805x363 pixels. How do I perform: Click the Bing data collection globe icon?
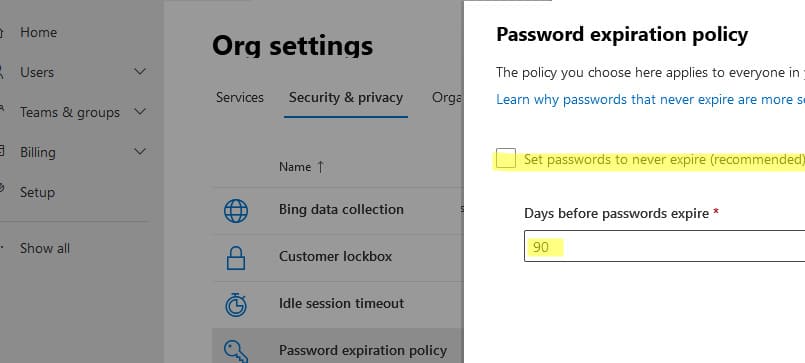pos(236,211)
